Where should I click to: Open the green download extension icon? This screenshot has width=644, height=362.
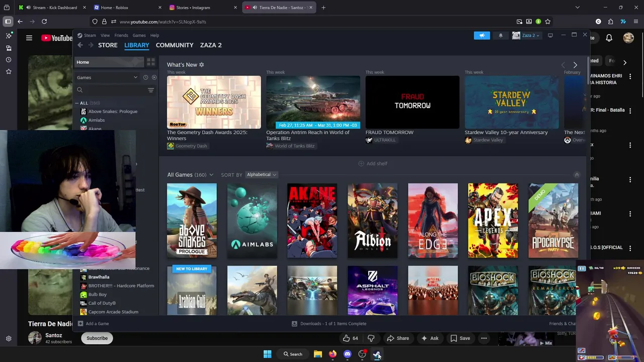coord(538,22)
